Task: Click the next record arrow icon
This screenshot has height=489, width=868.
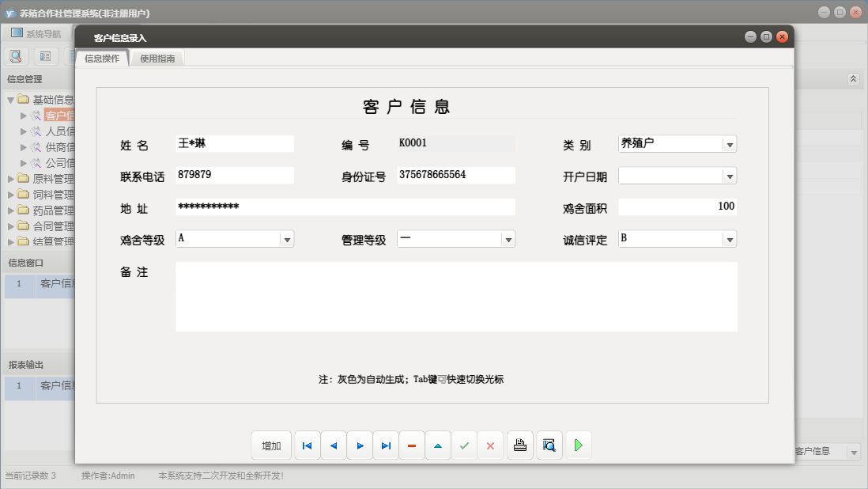Action: [x=360, y=445]
